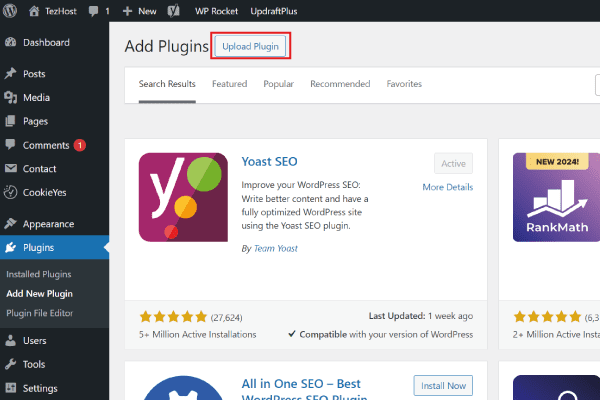The width and height of the screenshot is (600, 400).
Task: Click the Users person icon
Action: coord(11,340)
